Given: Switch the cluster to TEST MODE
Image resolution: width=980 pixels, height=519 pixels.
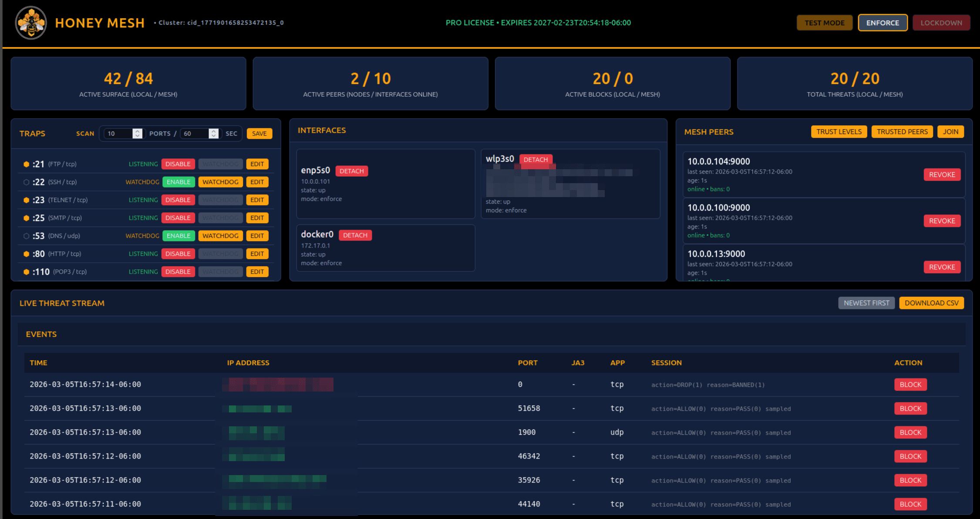Looking at the screenshot, I should (824, 23).
